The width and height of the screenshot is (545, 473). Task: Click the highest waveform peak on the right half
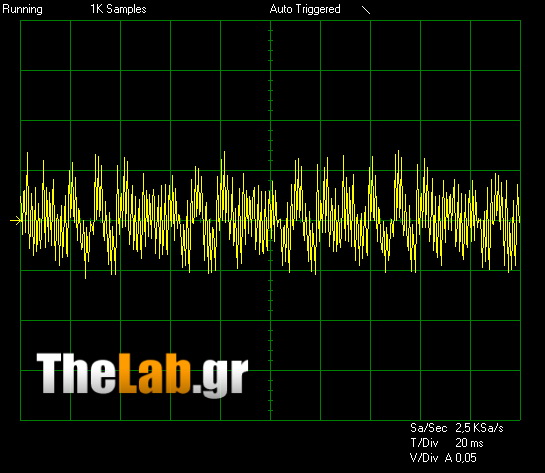coord(398,152)
